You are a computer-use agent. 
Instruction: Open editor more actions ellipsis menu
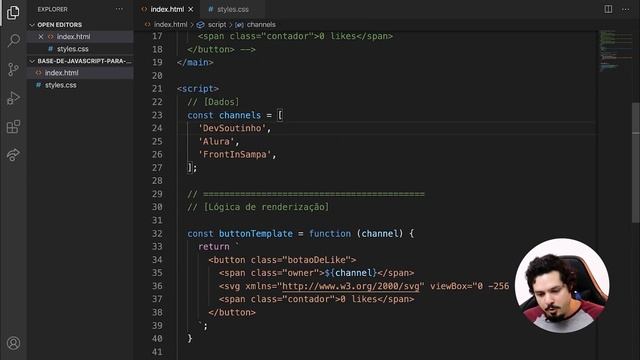tap(625, 9)
